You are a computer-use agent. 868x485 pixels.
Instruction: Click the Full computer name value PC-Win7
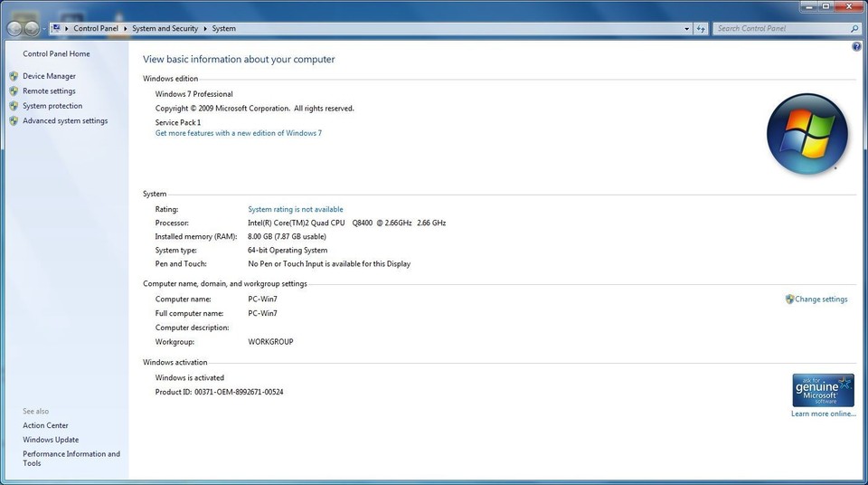tap(262, 314)
